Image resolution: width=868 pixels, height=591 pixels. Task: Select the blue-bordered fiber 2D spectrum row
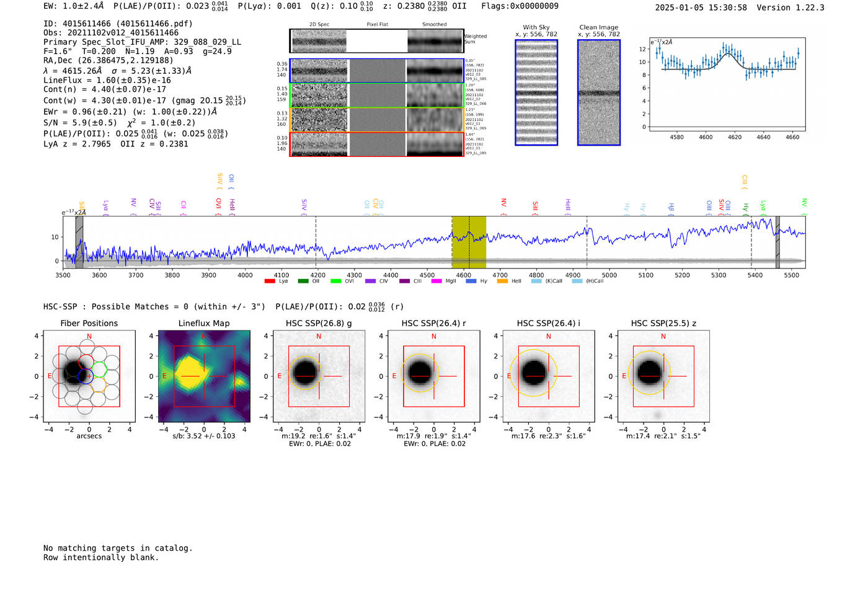pos(377,71)
